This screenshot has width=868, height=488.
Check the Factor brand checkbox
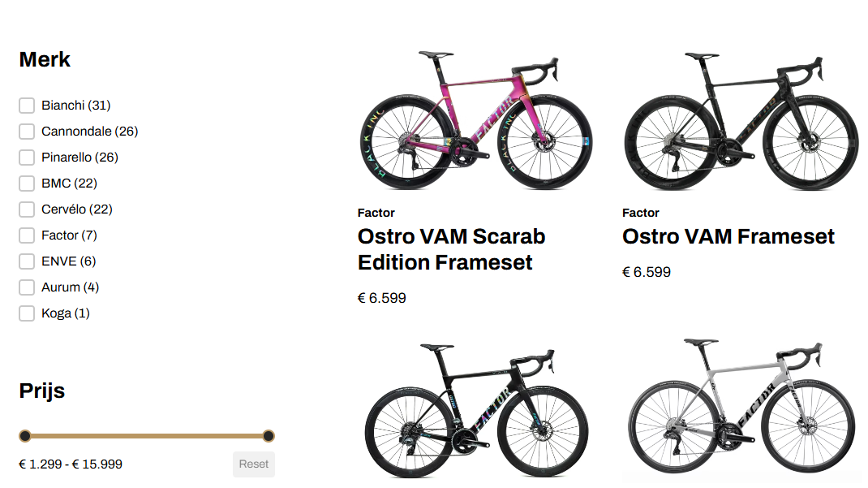click(x=27, y=235)
